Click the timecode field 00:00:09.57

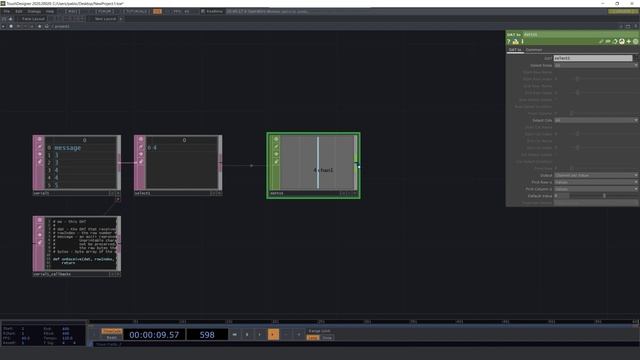point(154,335)
